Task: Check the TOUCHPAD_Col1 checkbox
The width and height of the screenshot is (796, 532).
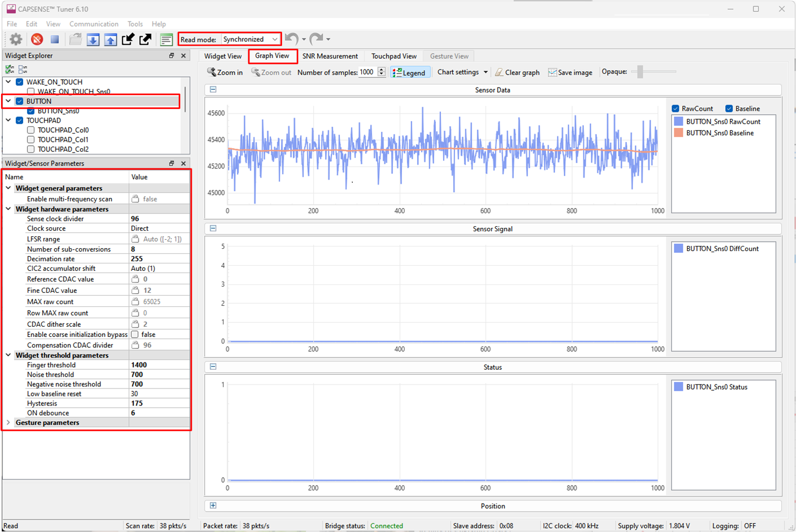Action: pos(31,140)
